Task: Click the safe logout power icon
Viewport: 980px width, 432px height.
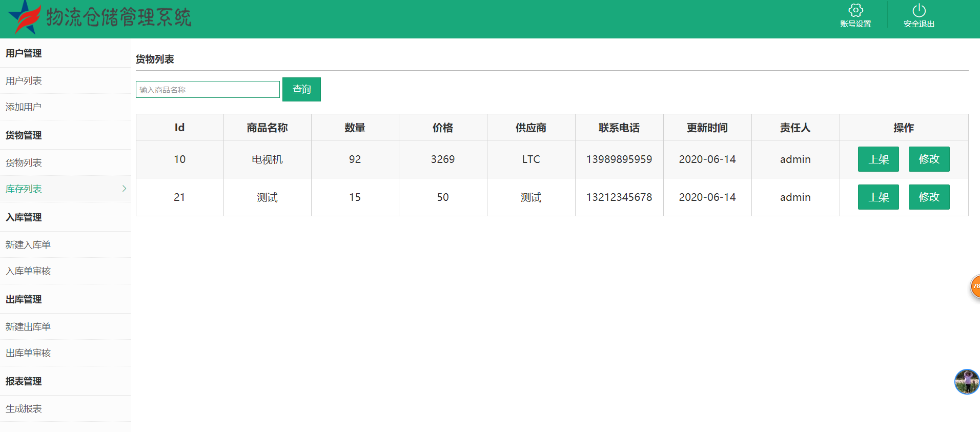Action: pyautogui.click(x=919, y=10)
